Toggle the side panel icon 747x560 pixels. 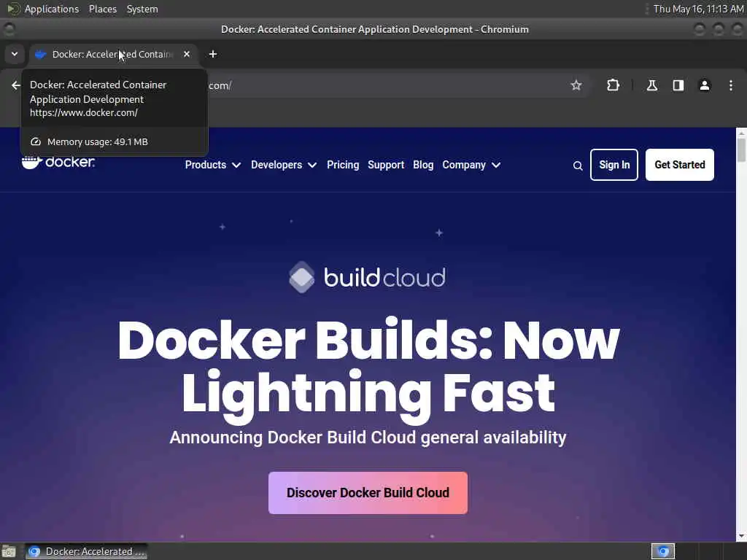point(678,85)
